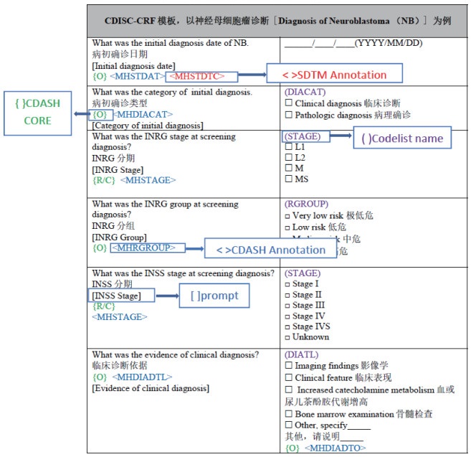Check Imaging findings evidence box
The height and width of the screenshot is (457, 476).
pyautogui.click(x=289, y=366)
